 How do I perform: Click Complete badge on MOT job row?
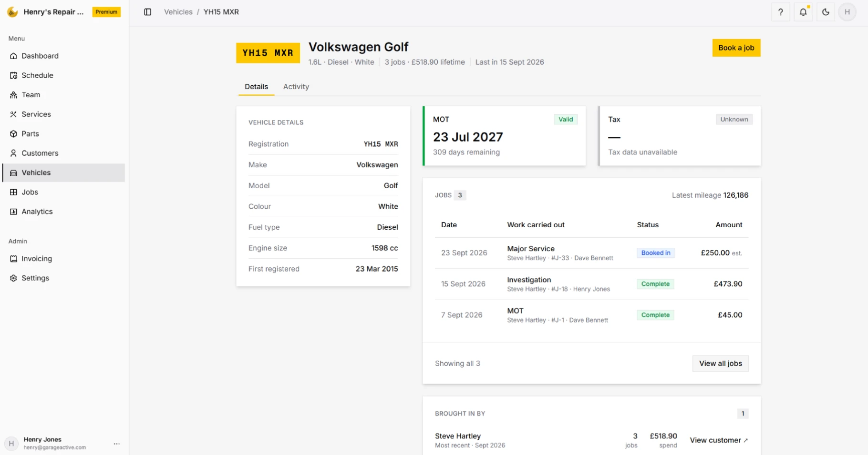point(655,315)
